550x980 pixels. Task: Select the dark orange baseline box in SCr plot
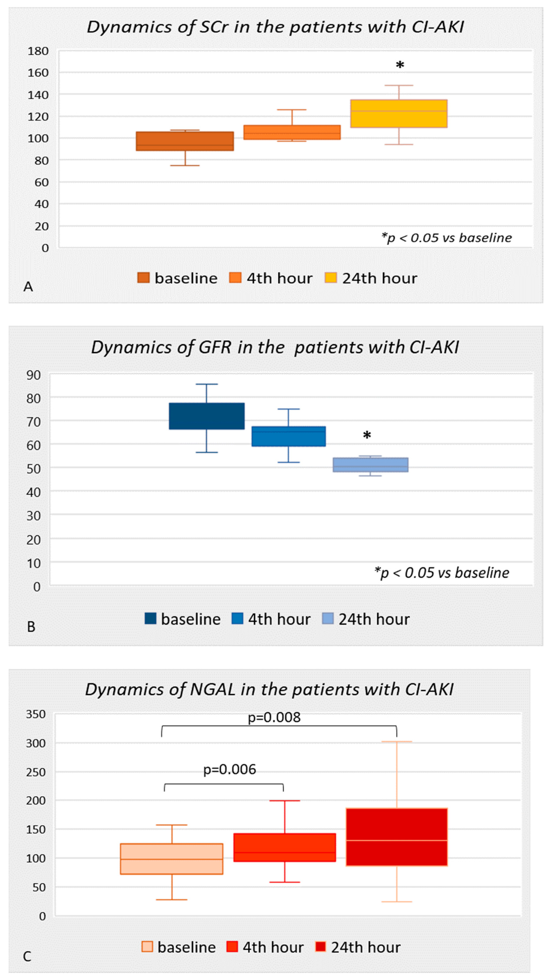pos(185,141)
